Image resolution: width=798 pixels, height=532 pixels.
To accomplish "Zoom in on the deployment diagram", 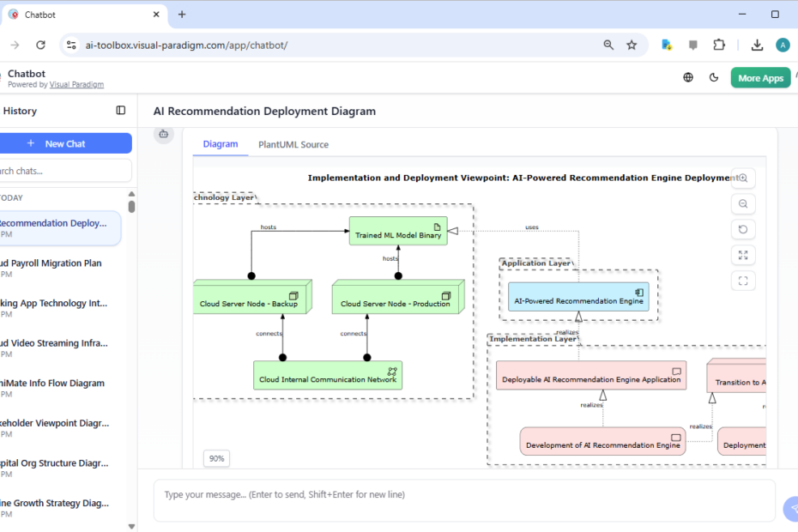I will (x=743, y=178).
